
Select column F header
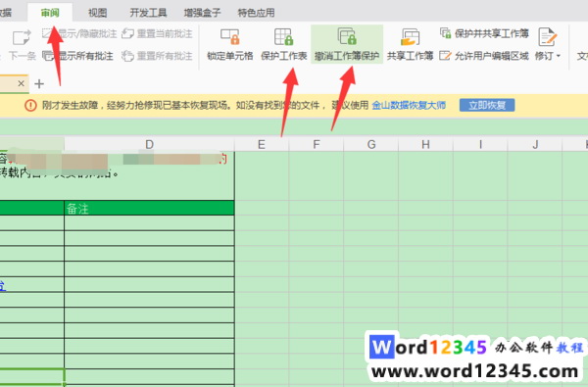[317, 144]
